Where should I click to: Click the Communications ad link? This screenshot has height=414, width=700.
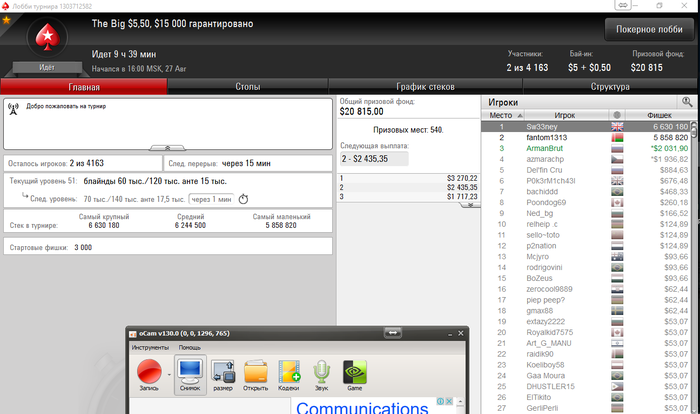(362, 407)
